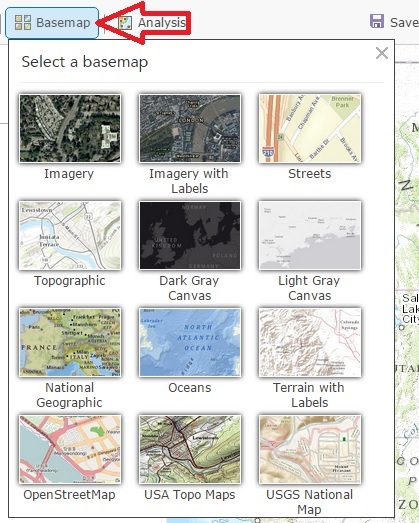The width and height of the screenshot is (419, 523).
Task: Click the "USGS National Map" caption
Action: point(310,502)
